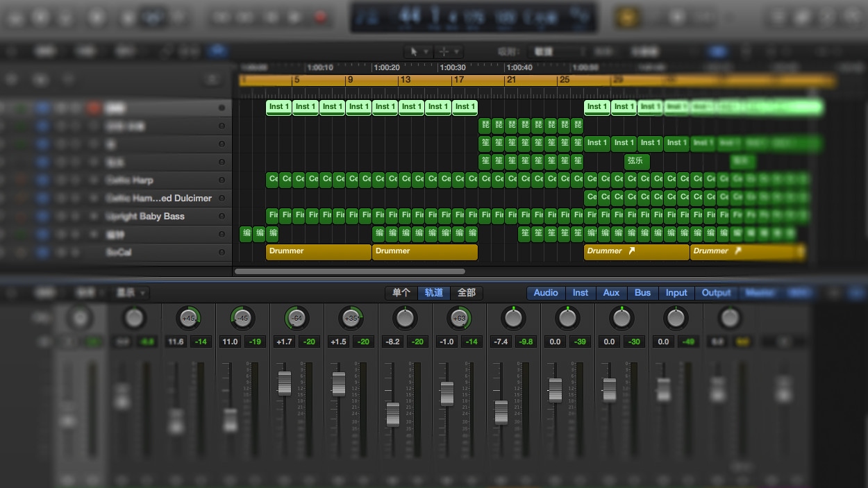Select the 弦乐 region in the arrangement
Image resolution: width=868 pixels, height=488 pixels.
636,161
